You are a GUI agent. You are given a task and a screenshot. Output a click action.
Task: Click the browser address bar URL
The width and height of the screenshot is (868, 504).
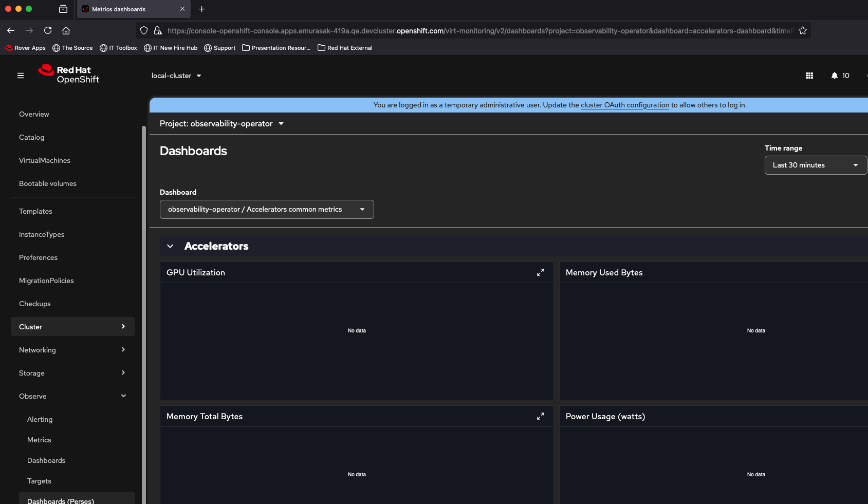[x=481, y=31]
